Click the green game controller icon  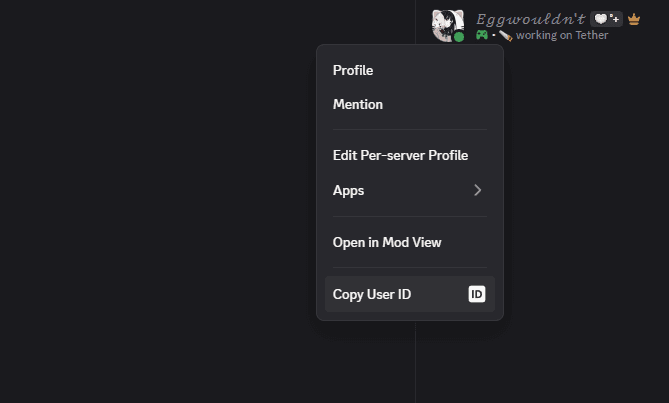pos(482,35)
